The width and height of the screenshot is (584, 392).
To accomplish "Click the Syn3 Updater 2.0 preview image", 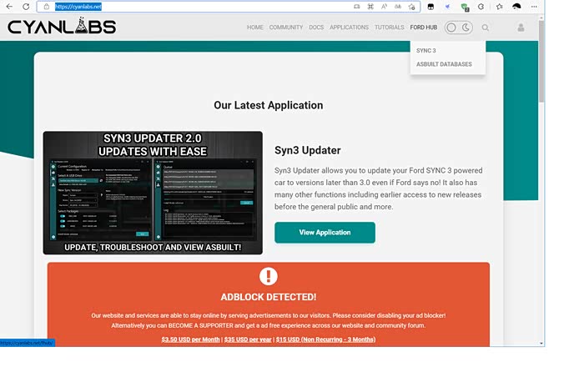I will [153, 193].
